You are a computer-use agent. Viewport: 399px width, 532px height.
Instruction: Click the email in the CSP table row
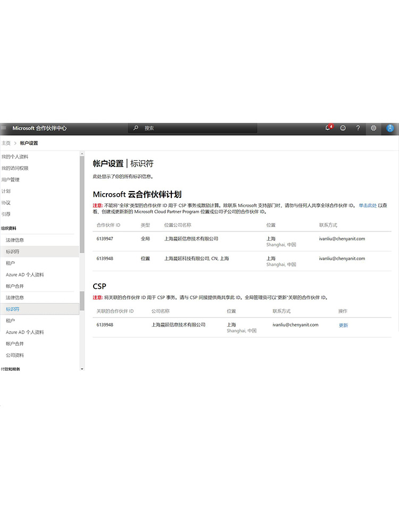point(295,325)
